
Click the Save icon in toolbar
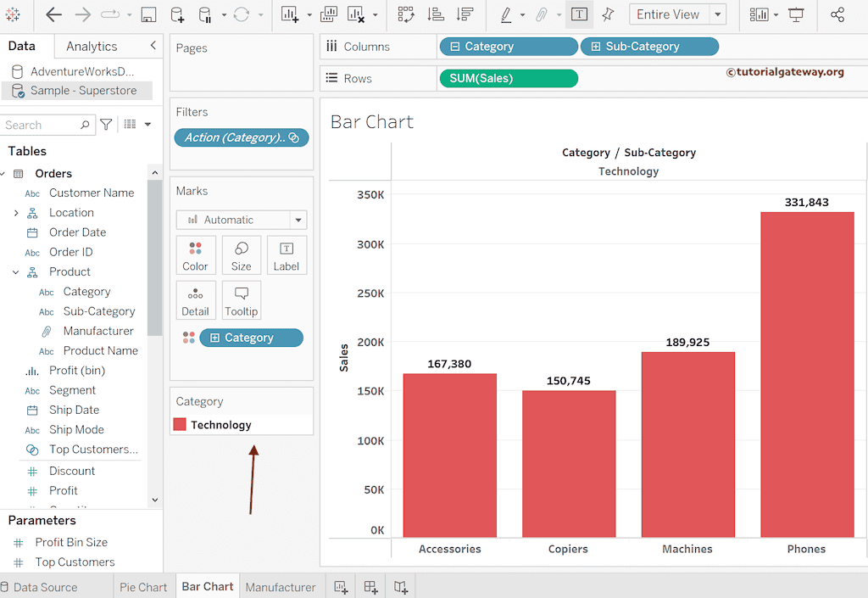point(148,14)
